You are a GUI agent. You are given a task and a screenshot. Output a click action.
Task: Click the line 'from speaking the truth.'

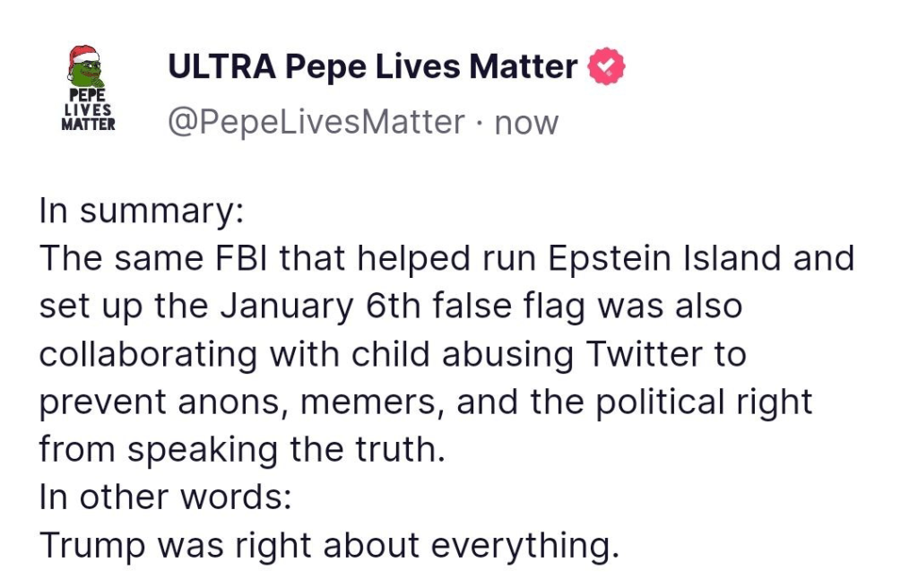pos(241,448)
